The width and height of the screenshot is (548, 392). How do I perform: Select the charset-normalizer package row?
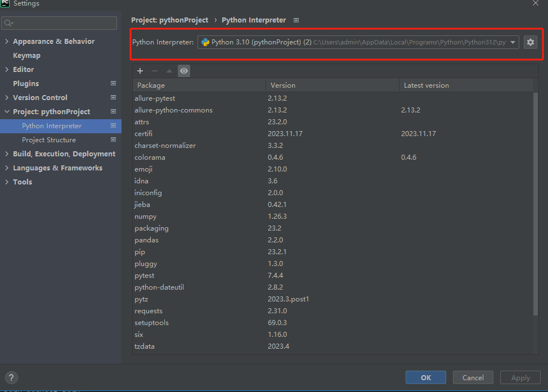point(333,145)
